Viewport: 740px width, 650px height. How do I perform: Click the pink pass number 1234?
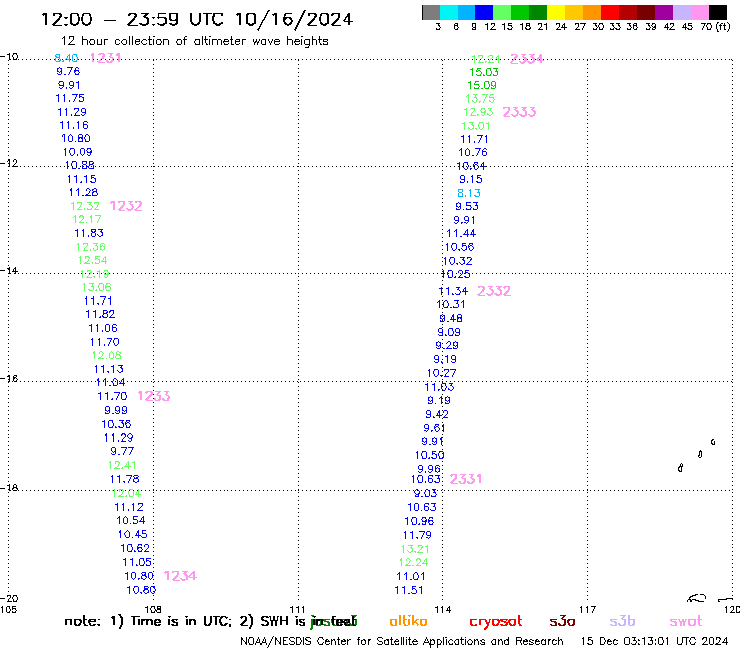pyautogui.click(x=180, y=576)
